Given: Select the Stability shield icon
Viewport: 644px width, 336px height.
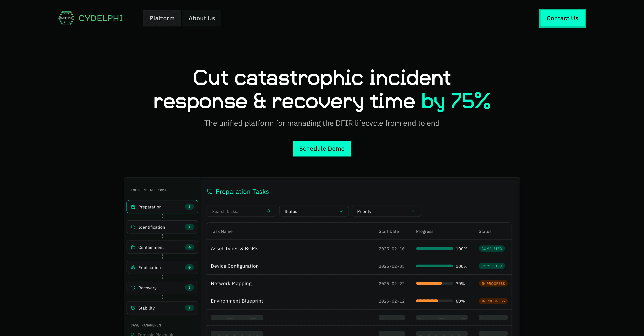Looking at the screenshot, I should point(133,308).
